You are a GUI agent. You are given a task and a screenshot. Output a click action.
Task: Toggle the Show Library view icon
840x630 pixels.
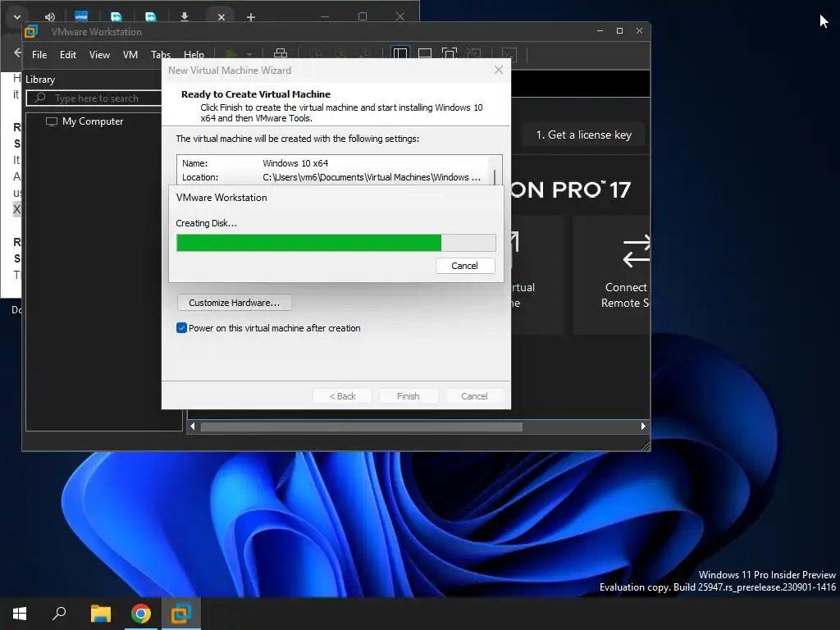coord(400,53)
